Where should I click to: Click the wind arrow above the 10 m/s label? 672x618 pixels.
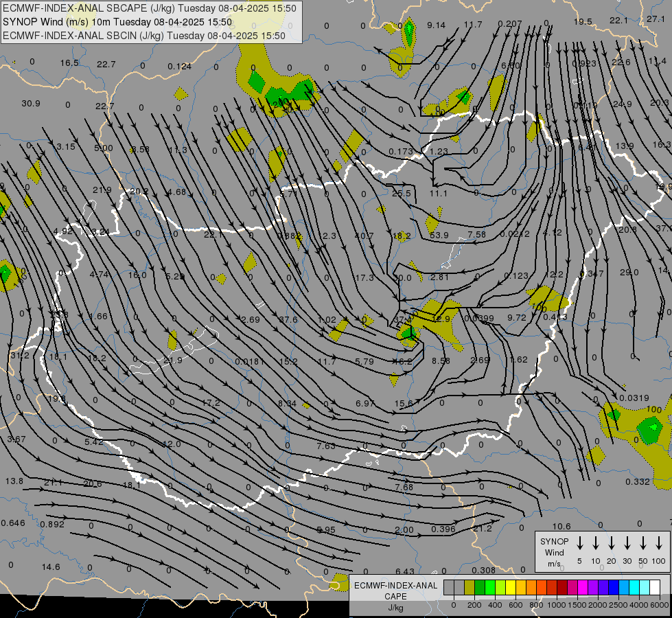click(x=595, y=543)
